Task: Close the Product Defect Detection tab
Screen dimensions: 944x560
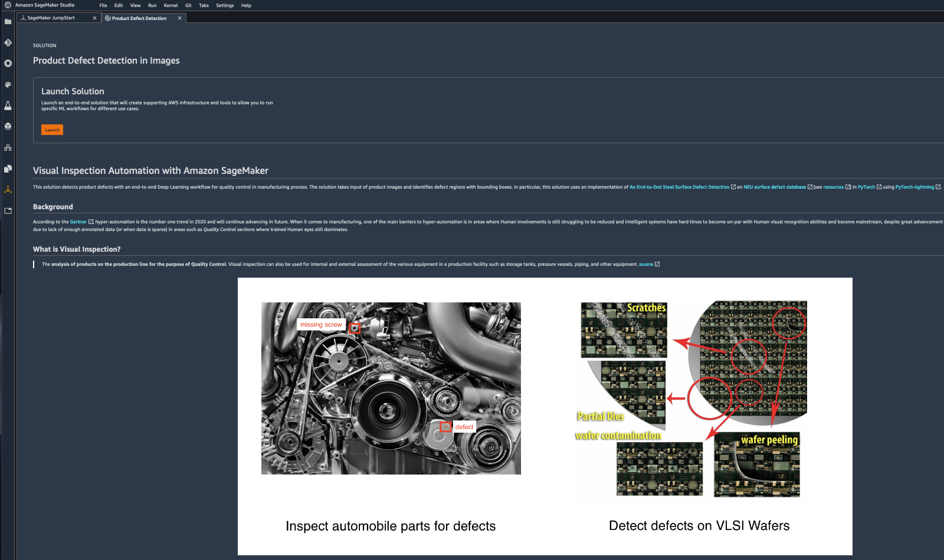Action: (x=179, y=18)
